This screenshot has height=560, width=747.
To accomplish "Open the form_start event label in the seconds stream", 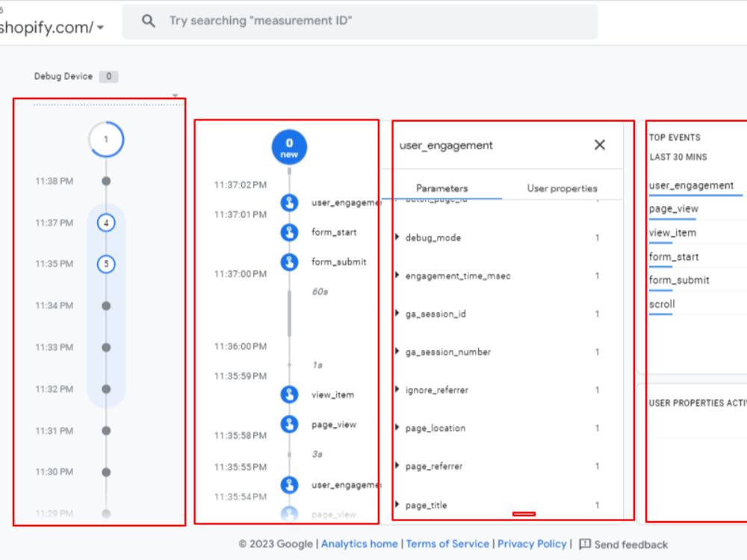I will click(x=334, y=232).
